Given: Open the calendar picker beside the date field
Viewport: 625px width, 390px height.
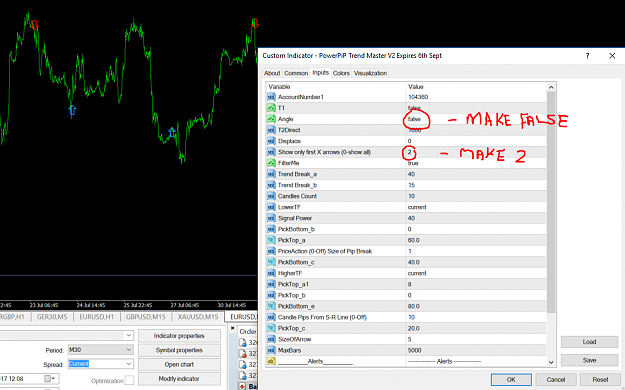Looking at the screenshot, I should click(x=47, y=378).
